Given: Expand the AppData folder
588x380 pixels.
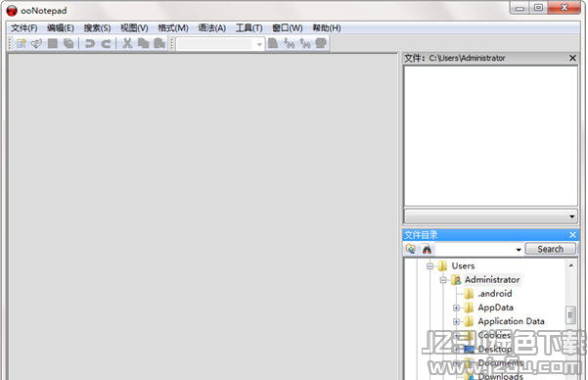Looking at the screenshot, I should 456,308.
